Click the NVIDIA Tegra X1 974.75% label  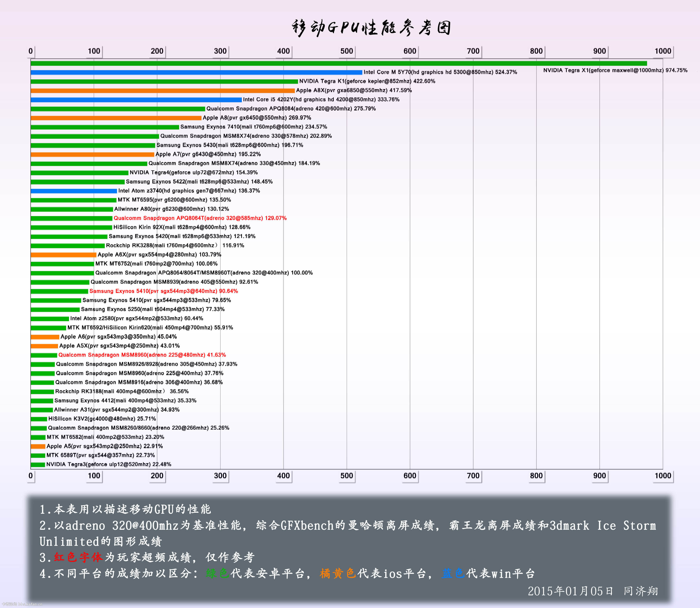(x=615, y=70)
